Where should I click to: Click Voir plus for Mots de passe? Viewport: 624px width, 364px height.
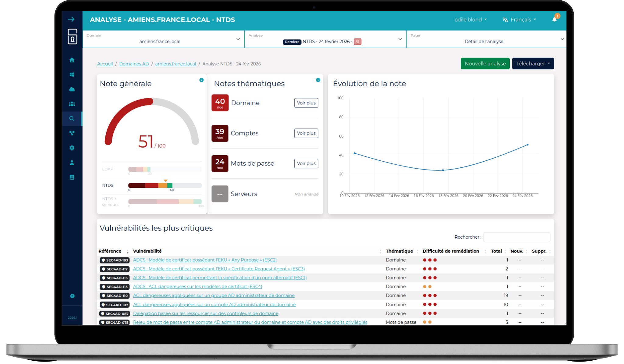coord(306,163)
